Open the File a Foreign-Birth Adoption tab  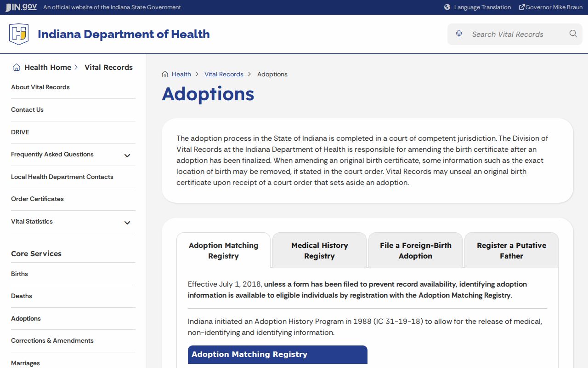415,250
